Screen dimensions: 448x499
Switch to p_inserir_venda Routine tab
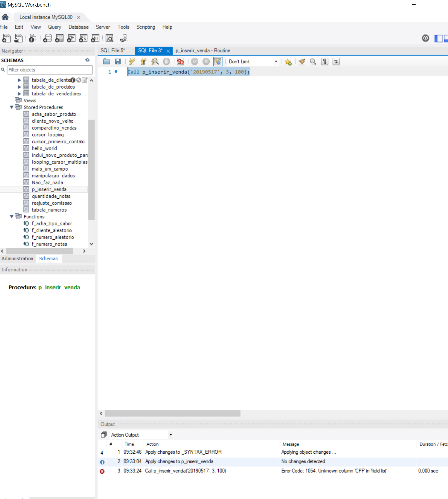click(x=203, y=50)
